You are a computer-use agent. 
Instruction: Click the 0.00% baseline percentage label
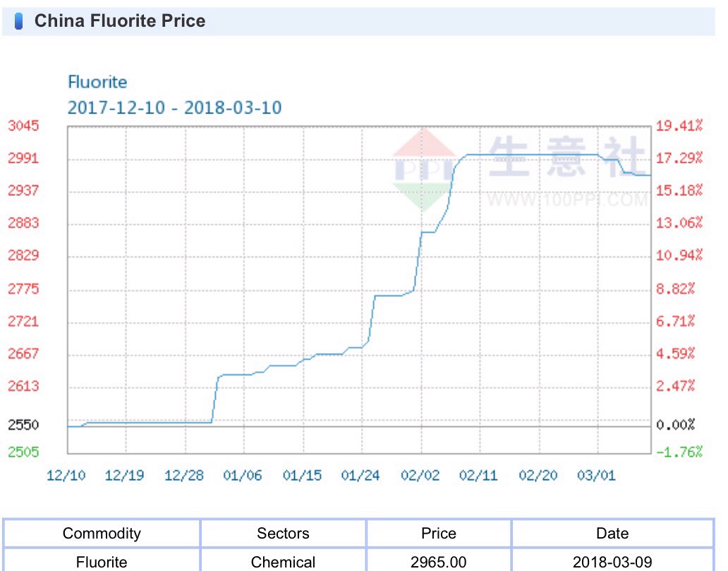pyautogui.click(x=675, y=425)
